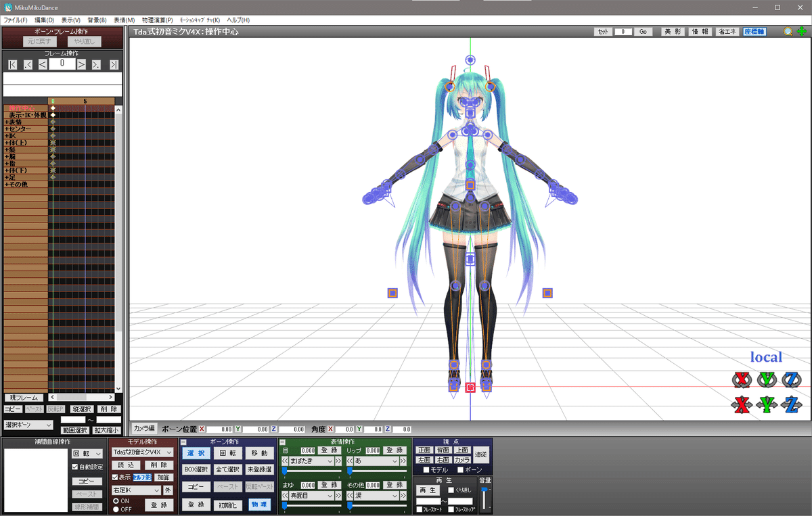Image resolution: width=812 pixels, height=516 pixels.
Task: Click lip morph slider
Action: coord(376,471)
